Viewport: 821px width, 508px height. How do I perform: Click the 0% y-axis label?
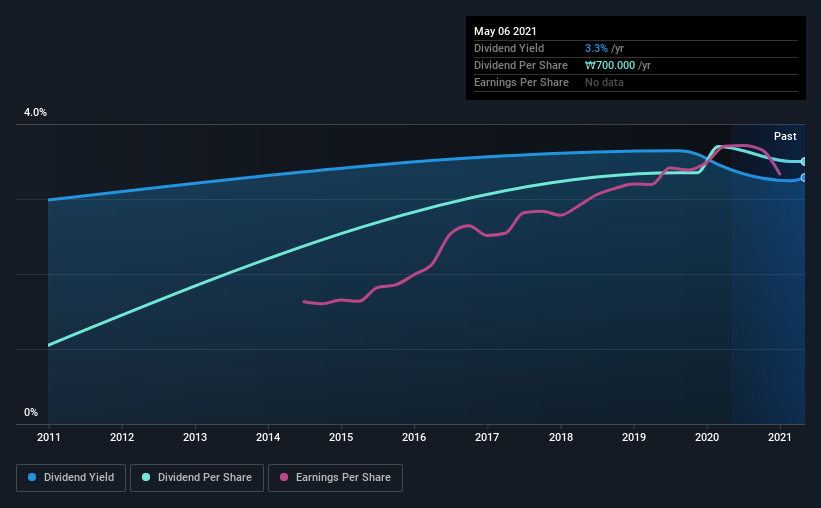coord(31,412)
